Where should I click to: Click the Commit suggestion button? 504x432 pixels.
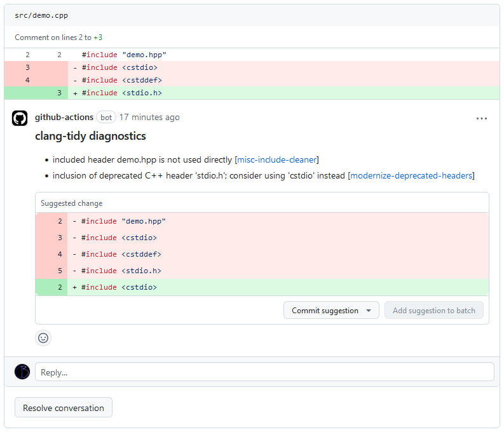[325, 311]
